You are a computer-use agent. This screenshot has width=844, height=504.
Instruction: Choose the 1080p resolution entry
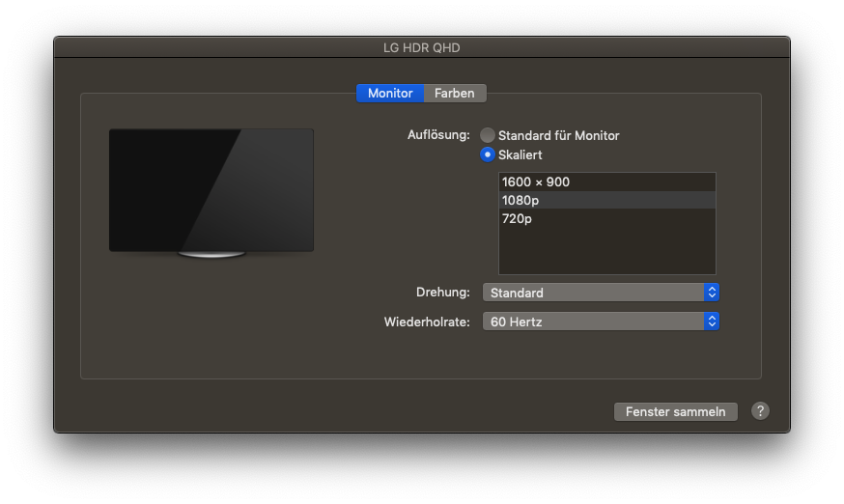point(607,200)
